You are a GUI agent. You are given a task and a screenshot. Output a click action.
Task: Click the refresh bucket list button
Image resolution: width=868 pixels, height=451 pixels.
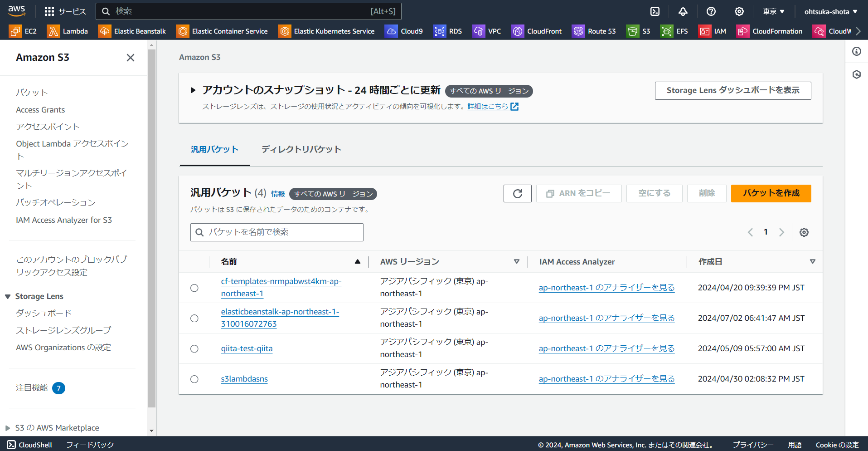518,194
